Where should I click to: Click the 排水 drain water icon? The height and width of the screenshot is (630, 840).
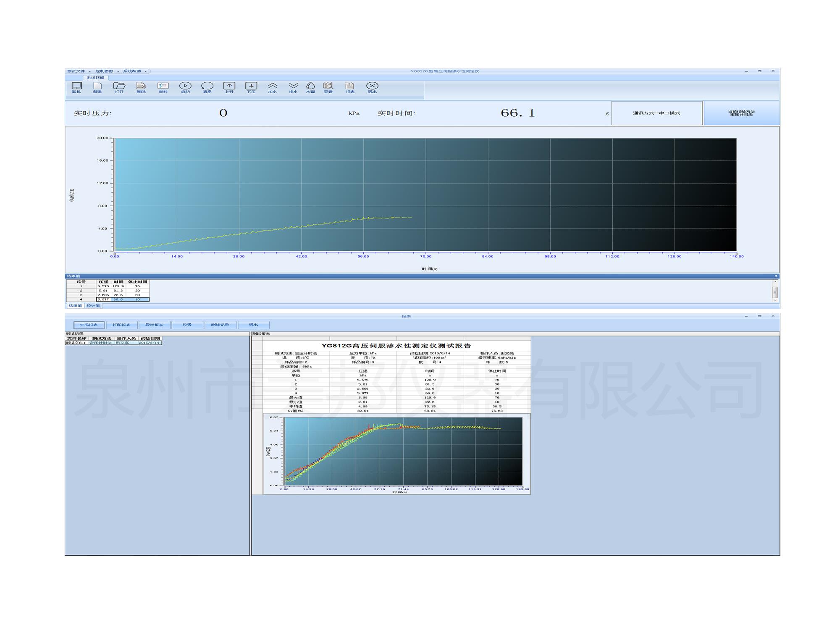pyautogui.click(x=293, y=87)
